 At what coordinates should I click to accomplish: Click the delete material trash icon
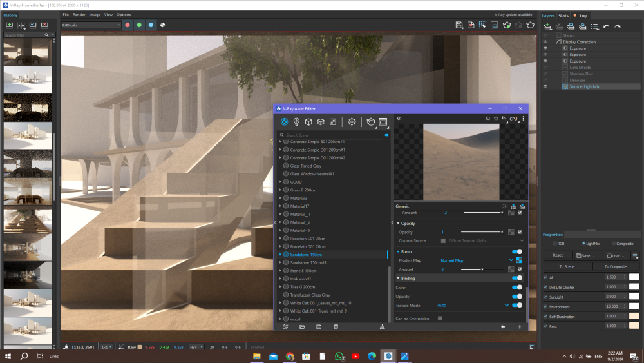[x=336, y=327]
